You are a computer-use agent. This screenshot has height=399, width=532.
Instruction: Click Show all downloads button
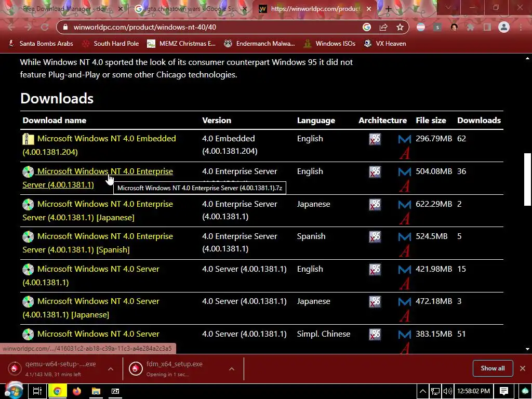pos(493,368)
